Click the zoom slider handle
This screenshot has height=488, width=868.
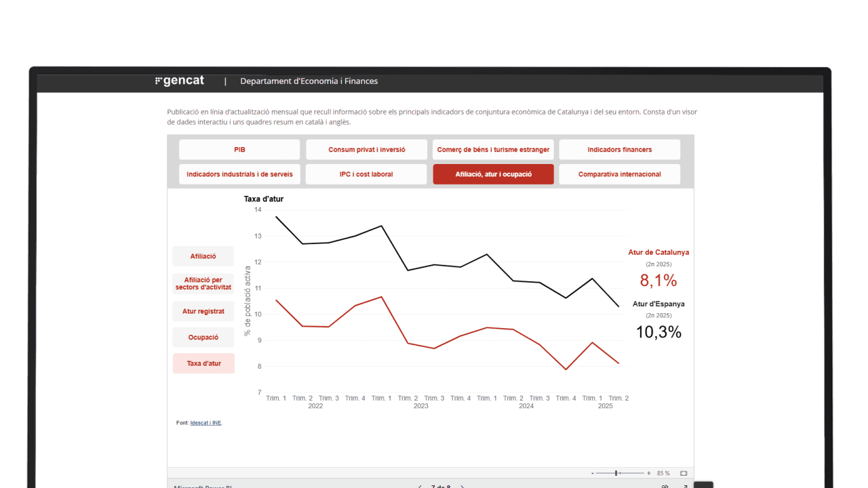pos(616,473)
